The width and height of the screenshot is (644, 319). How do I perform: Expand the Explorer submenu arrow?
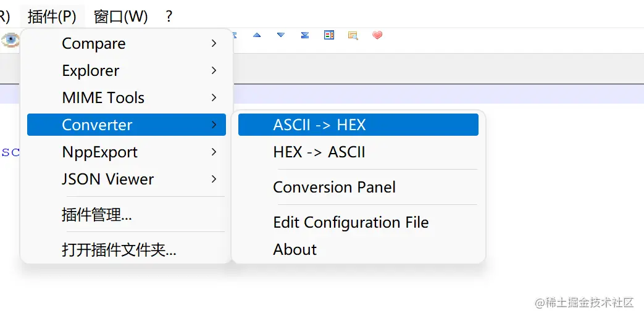click(214, 71)
